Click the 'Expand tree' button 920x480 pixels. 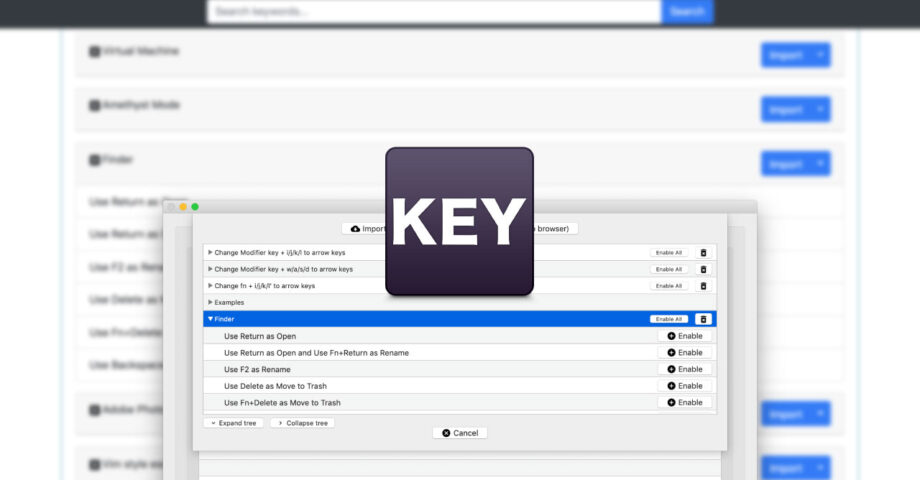[234, 423]
